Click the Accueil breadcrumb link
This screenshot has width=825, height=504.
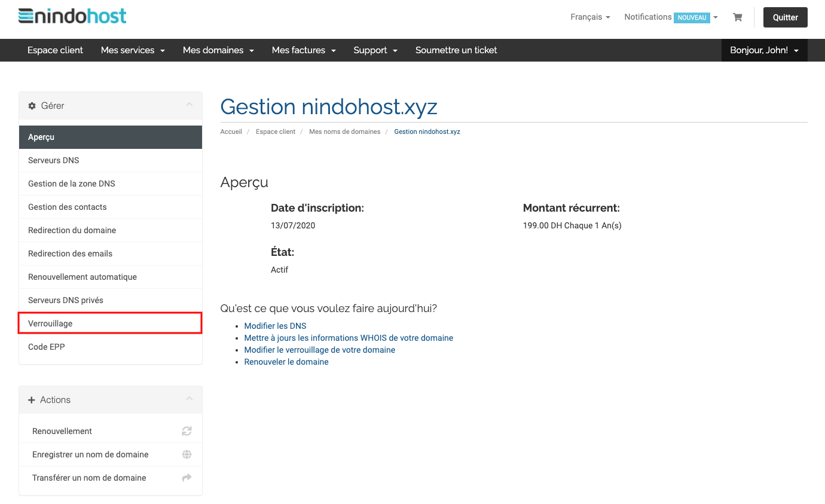[231, 132]
